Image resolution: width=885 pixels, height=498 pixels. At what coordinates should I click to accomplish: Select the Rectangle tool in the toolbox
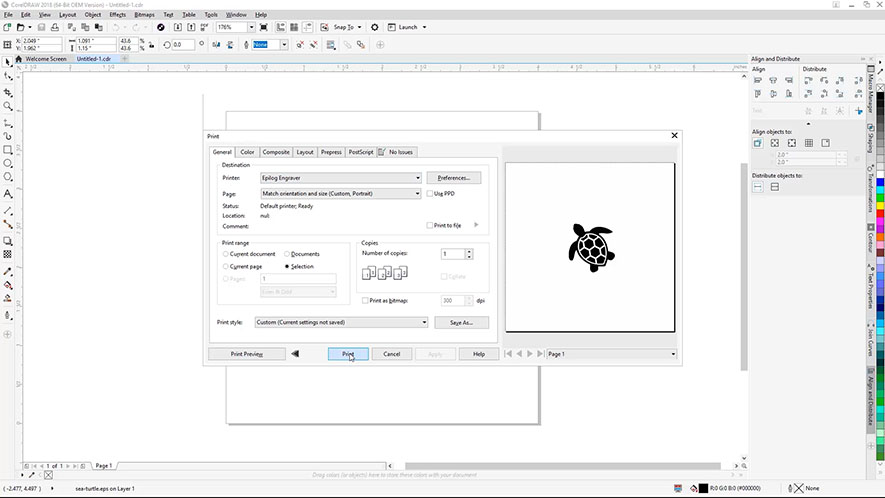(8, 149)
